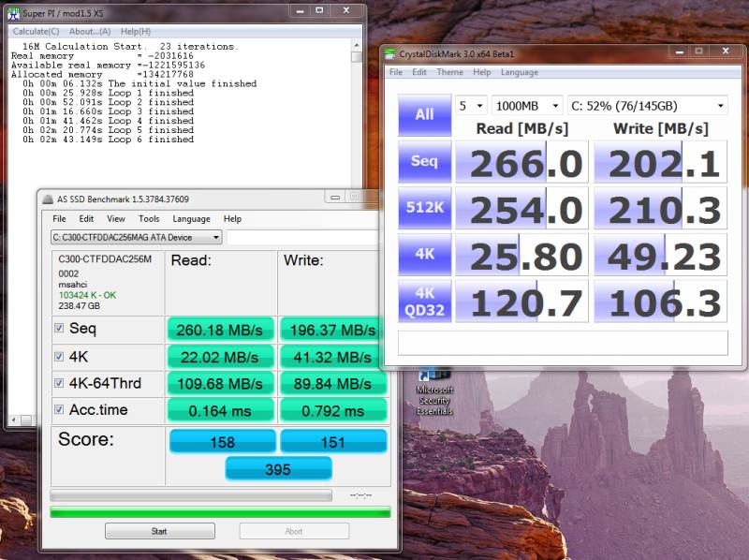Viewport: 749px width, 560px height.
Task: Click the total score 395
Action: pyautogui.click(x=278, y=469)
